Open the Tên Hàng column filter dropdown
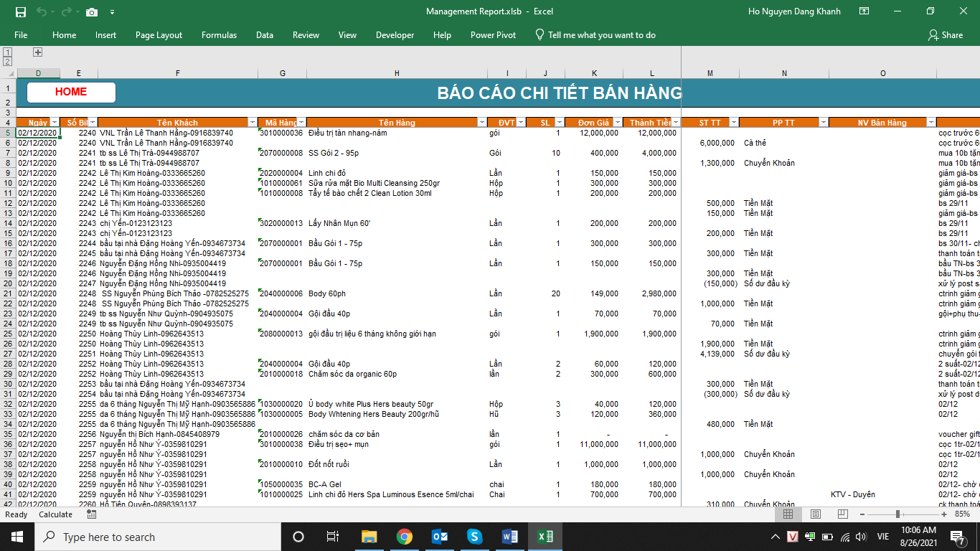 pos(482,123)
